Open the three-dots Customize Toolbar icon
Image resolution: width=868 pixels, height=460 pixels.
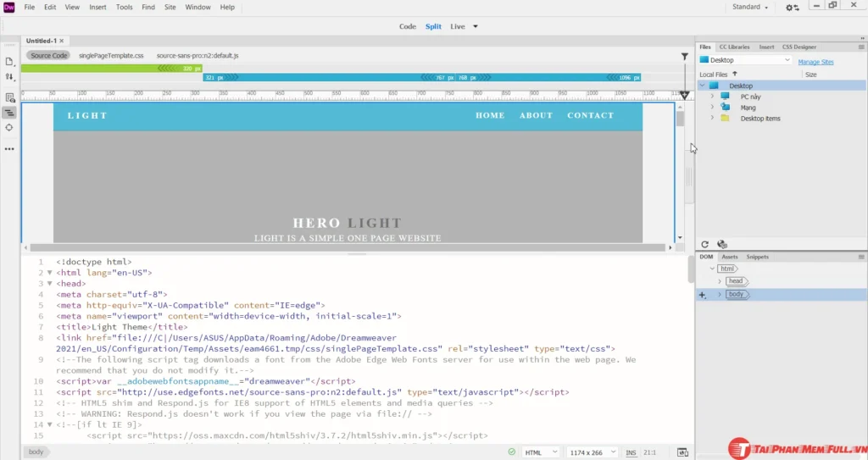point(9,149)
